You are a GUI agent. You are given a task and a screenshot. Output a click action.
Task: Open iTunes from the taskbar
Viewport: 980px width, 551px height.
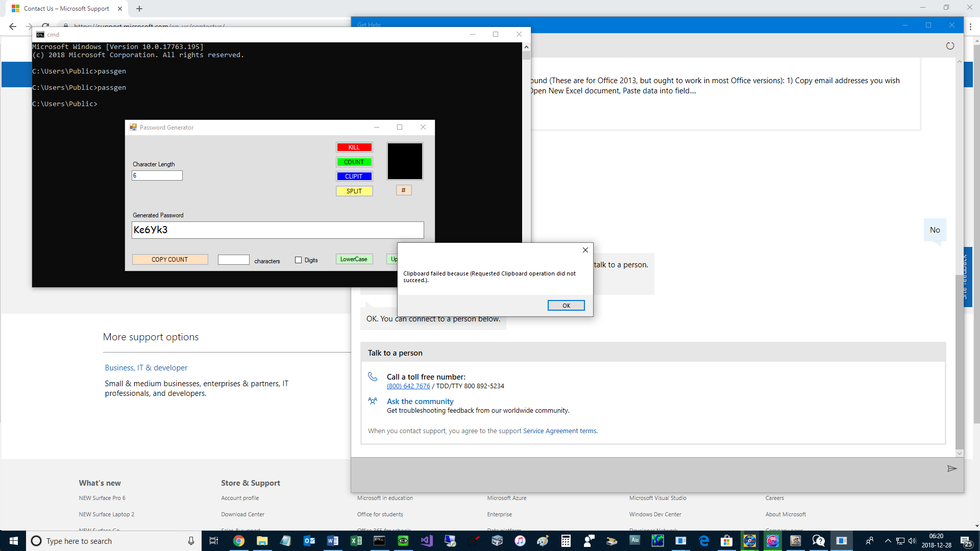[520, 541]
